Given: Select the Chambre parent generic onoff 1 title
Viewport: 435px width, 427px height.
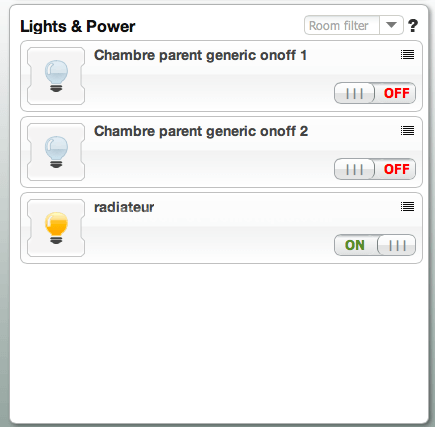Looking at the screenshot, I should point(200,55).
